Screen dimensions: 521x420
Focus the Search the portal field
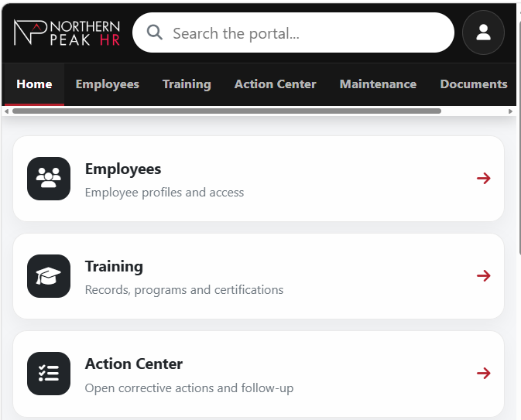pos(293,32)
